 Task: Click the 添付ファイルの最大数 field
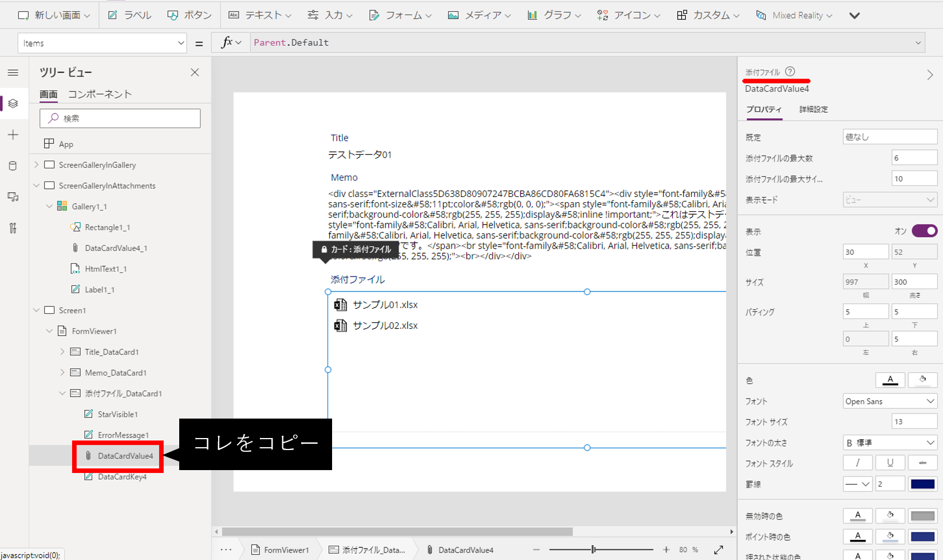click(914, 158)
